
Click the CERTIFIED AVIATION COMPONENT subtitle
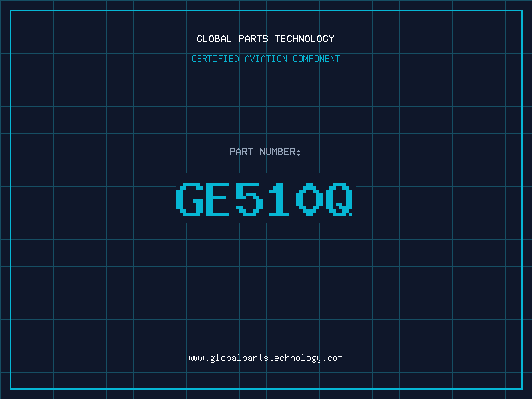pos(265,59)
